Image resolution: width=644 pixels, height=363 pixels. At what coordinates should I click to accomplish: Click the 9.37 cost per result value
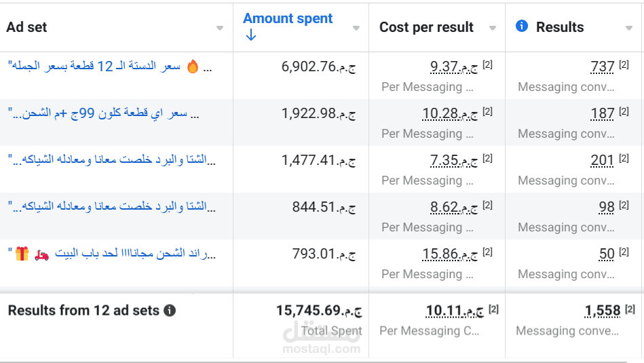[x=453, y=66]
